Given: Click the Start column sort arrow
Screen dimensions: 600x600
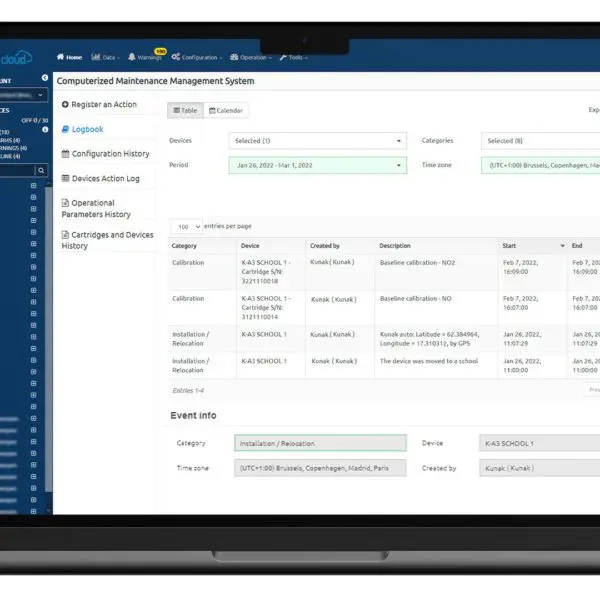Looking at the screenshot, I should (562, 246).
